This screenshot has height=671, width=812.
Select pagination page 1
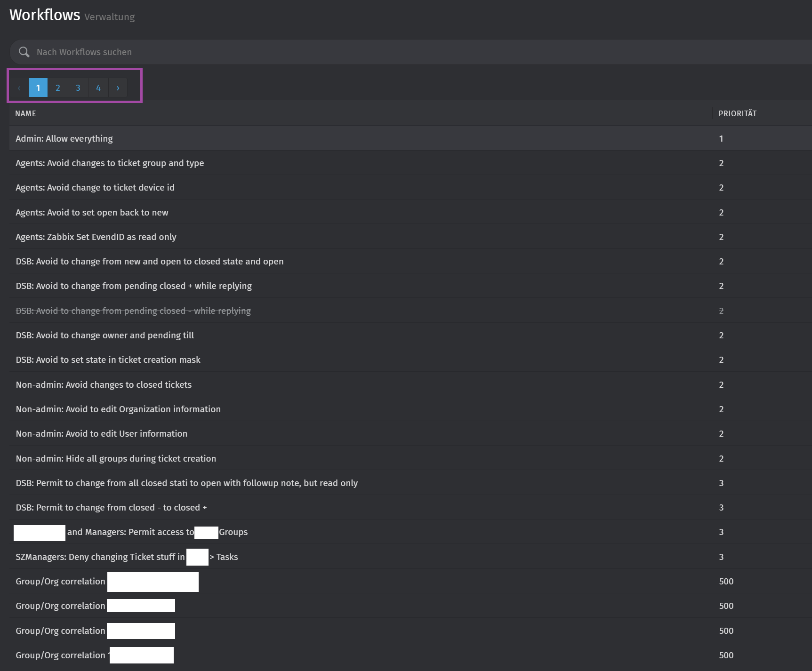(38, 88)
